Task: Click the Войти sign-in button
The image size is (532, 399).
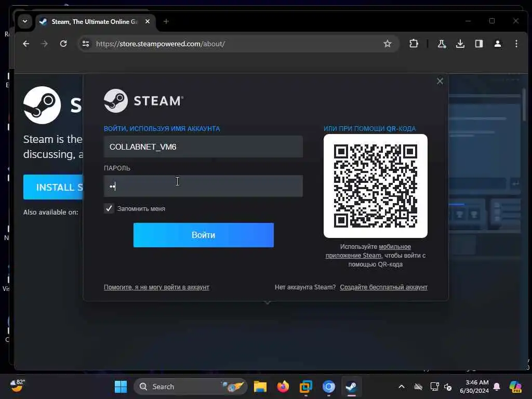Action: coord(204,235)
